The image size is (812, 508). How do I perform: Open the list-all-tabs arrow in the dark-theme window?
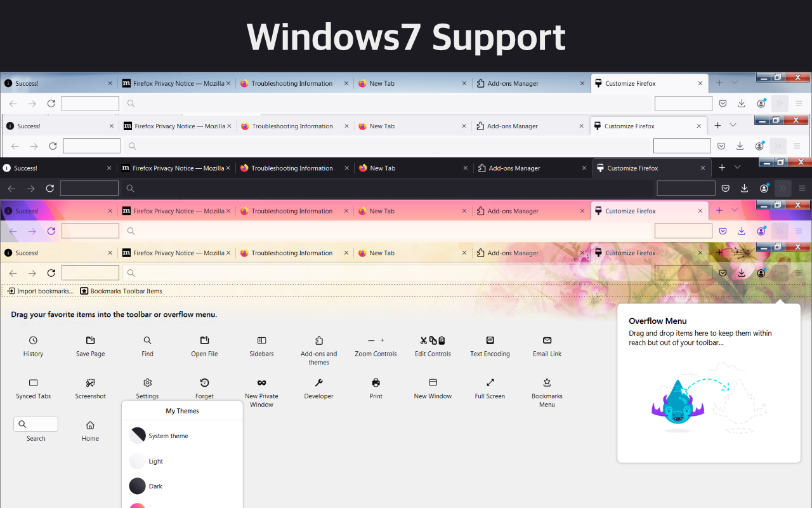(x=737, y=168)
